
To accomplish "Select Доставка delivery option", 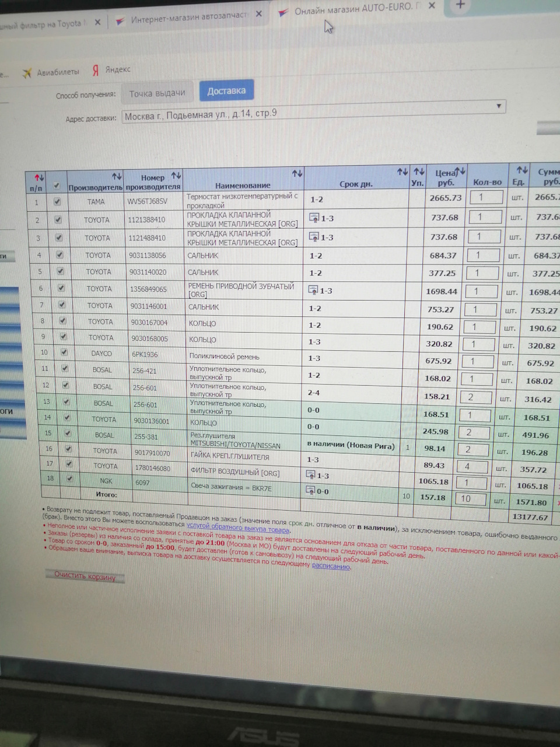I will (226, 90).
